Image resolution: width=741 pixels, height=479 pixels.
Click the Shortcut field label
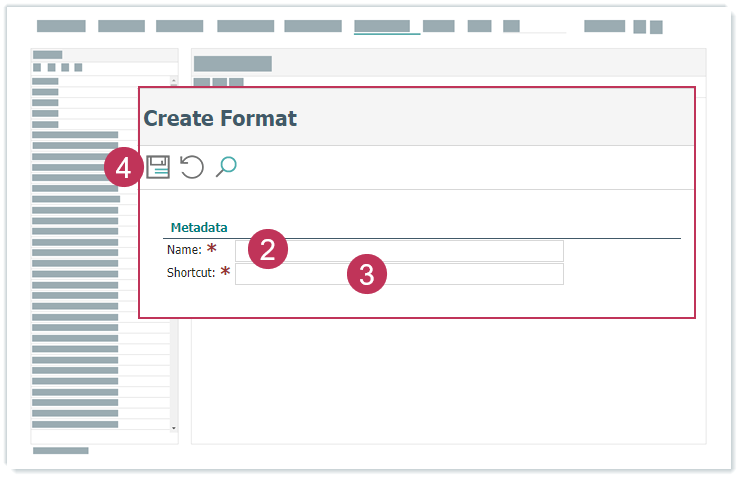(x=191, y=273)
